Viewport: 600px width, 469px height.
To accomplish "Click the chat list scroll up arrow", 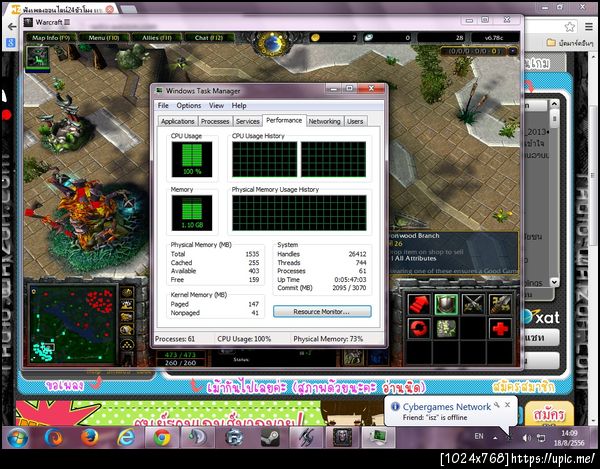I will pyautogui.click(x=554, y=104).
